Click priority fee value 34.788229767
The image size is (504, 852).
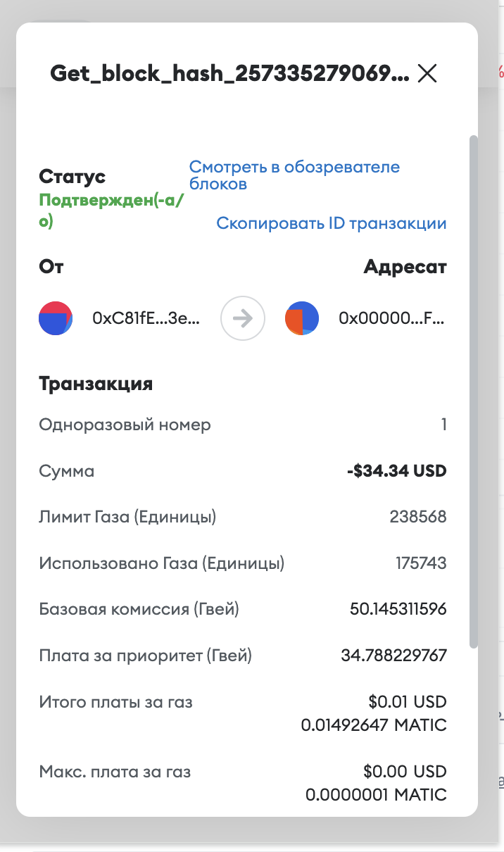click(x=393, y=656)
